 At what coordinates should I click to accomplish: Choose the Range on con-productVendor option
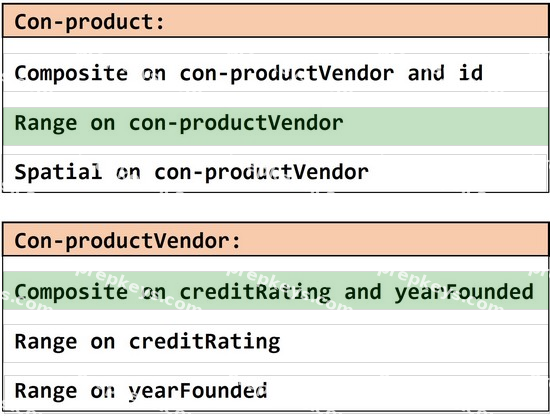tap(275, 126)
